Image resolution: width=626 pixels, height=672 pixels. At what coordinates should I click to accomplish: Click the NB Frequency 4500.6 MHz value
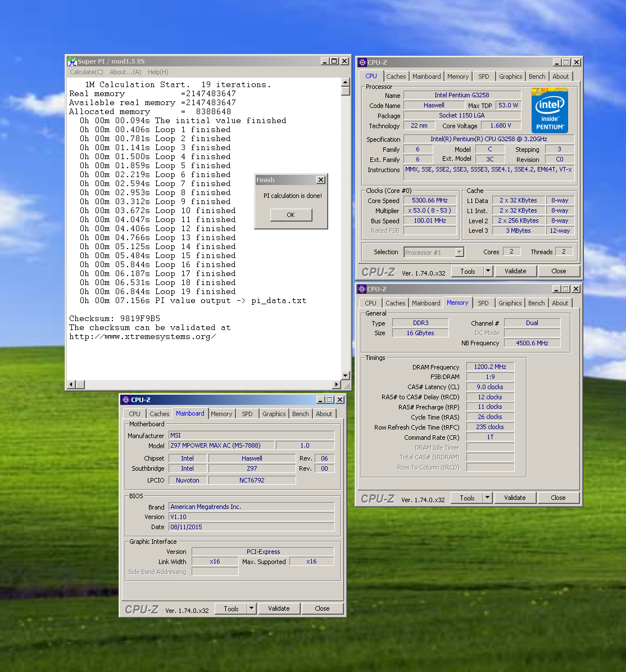tap(532, 343)
